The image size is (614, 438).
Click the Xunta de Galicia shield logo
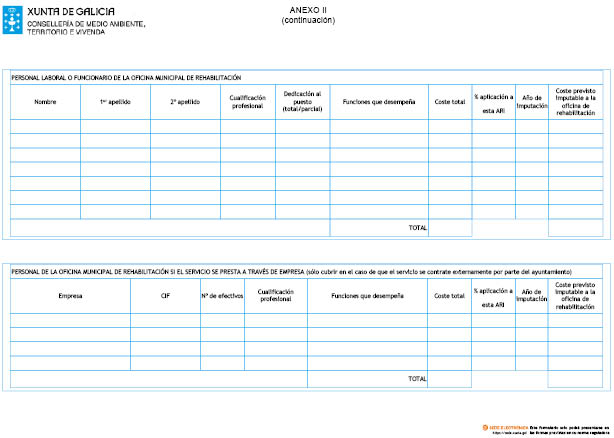coord(15,21)
